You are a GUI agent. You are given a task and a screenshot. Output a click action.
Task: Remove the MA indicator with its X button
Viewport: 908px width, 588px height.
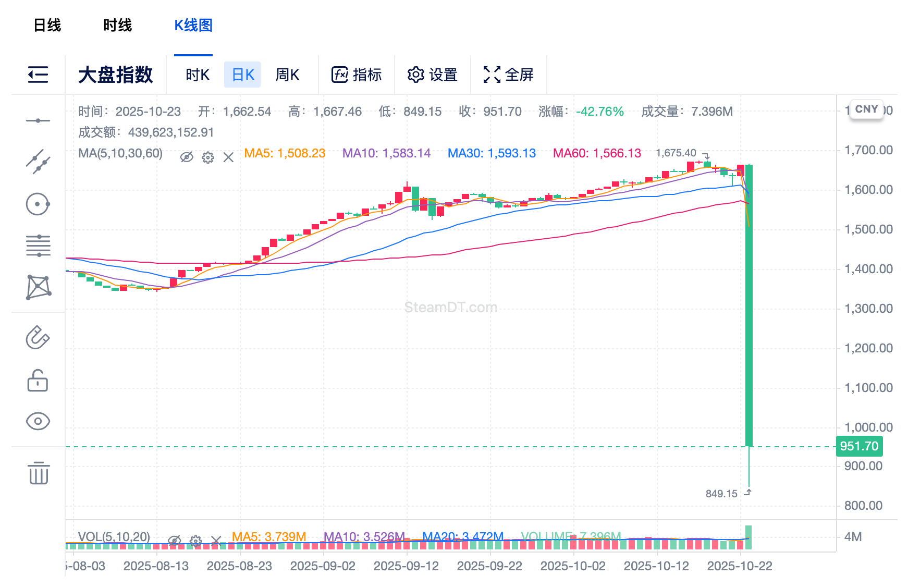coord(228,157)
